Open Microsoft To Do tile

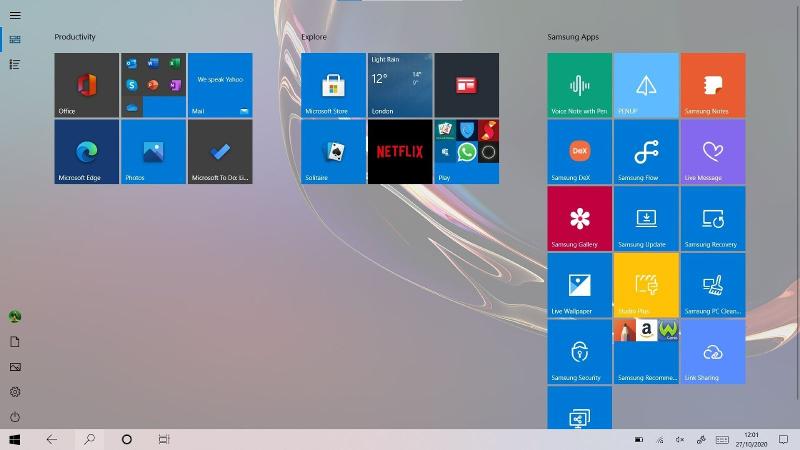[220, 152]
